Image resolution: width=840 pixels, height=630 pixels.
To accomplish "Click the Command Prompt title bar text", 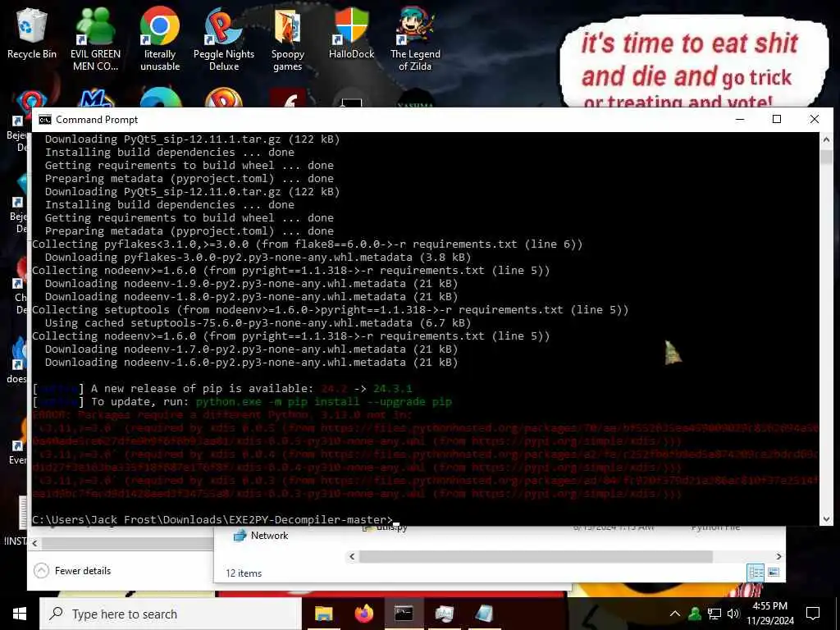I will (97, 120).
